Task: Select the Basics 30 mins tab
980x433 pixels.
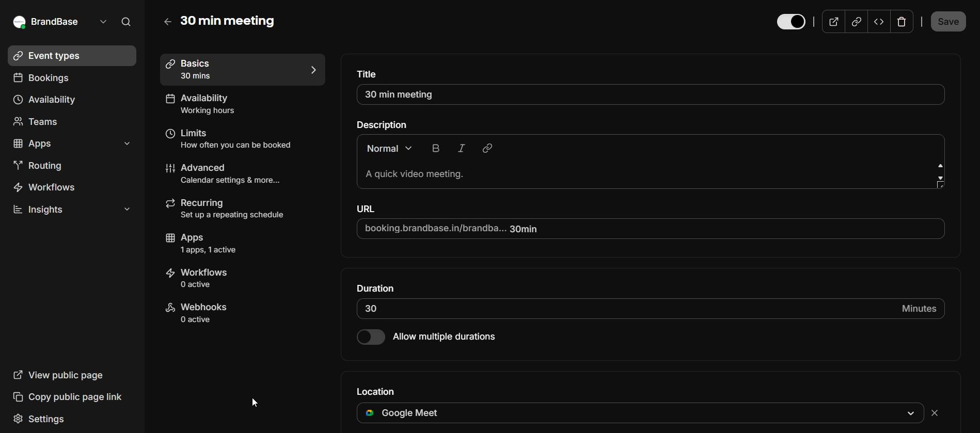Action: [243, 70]
